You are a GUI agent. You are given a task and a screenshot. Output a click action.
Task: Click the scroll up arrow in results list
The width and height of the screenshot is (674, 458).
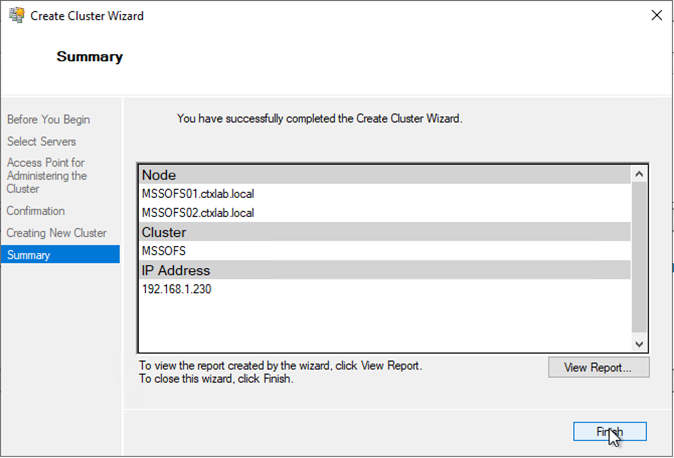(640, 174)
